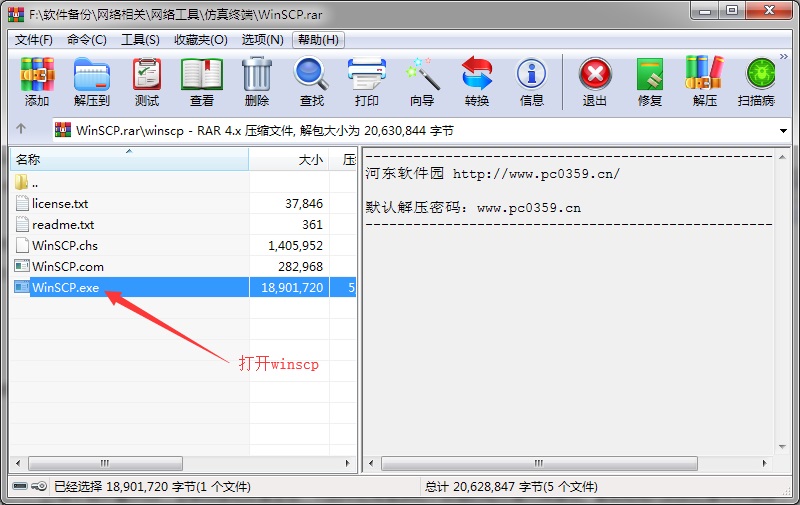The image size is (800, 505).
Task: Click the 1,405,952 size cell
Action: coord(295,246)
